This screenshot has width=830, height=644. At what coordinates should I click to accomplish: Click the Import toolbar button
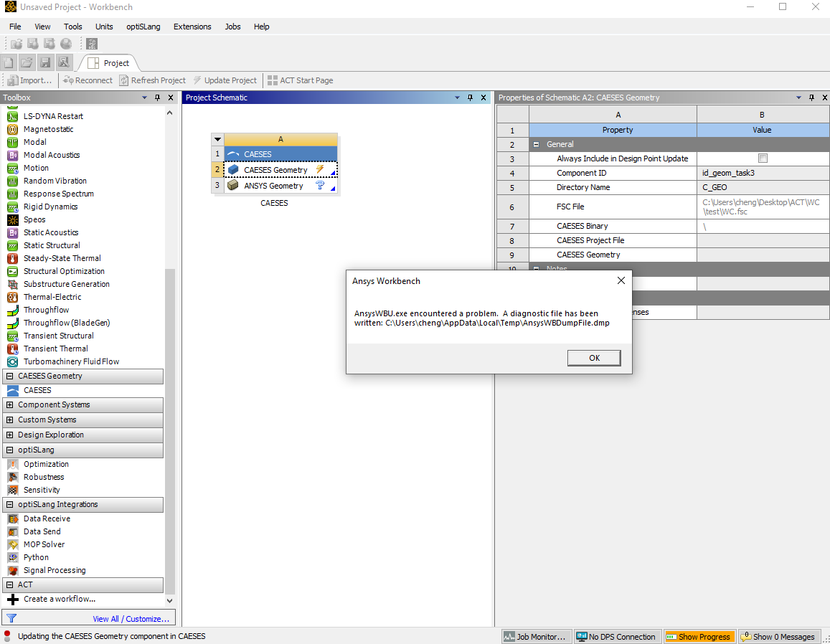pyautogui.click(x=30, y=80)
